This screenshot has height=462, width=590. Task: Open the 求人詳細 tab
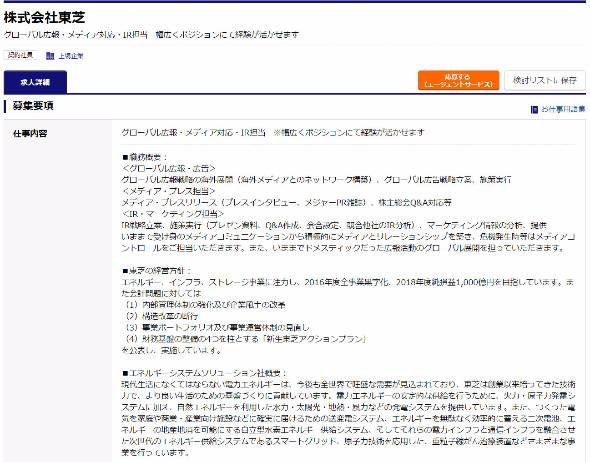[x=35, y=82]
